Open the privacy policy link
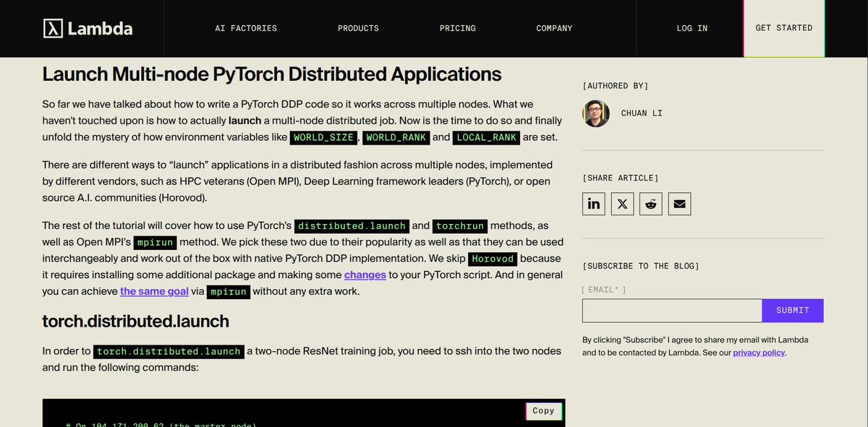This screenshot has width=868, height=427. [x=759, y=353]
